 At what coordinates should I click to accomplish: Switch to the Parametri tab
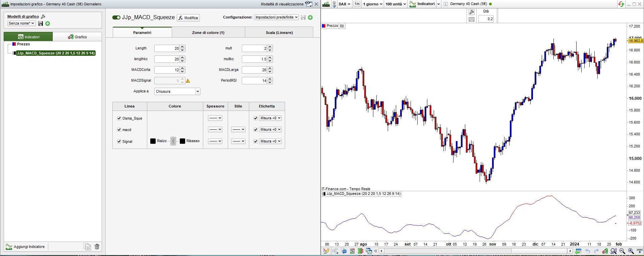tap(142, 33)
